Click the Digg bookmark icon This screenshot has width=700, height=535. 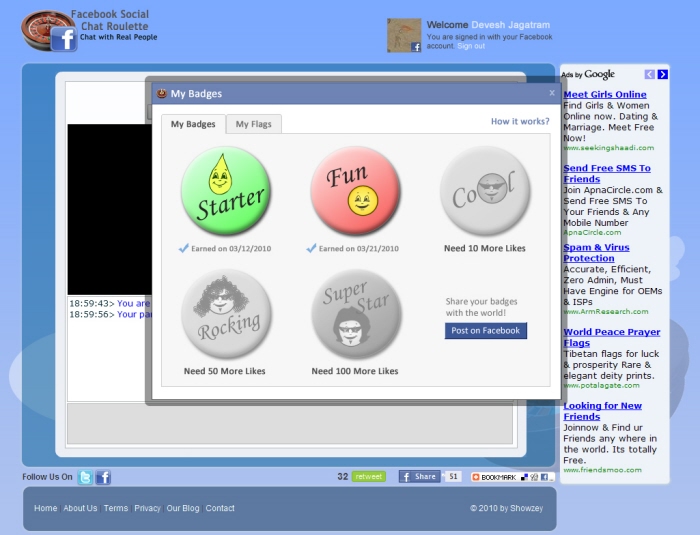pos(534,477)
